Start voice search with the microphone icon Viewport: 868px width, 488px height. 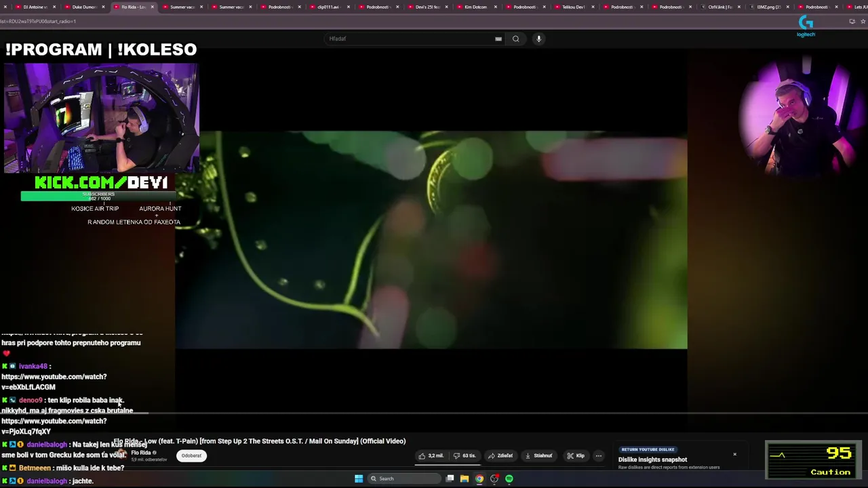point(538,39)
